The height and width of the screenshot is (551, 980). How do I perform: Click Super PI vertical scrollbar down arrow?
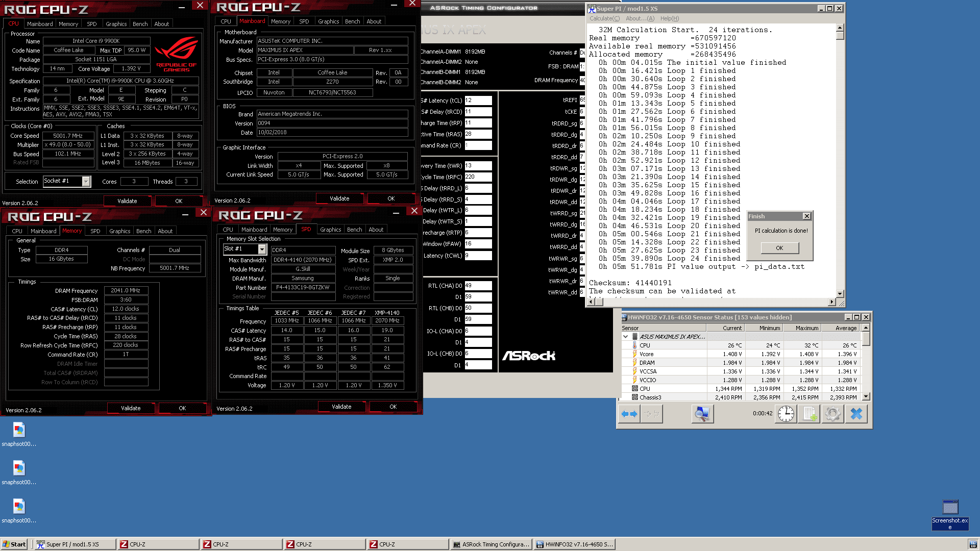coord(840,293)
